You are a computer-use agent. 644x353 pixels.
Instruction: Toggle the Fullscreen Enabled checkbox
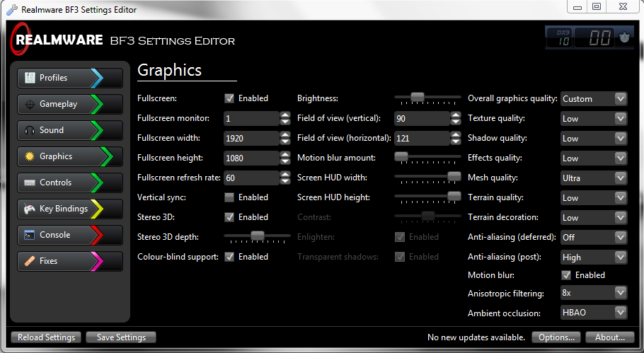(x=229, y=98)
